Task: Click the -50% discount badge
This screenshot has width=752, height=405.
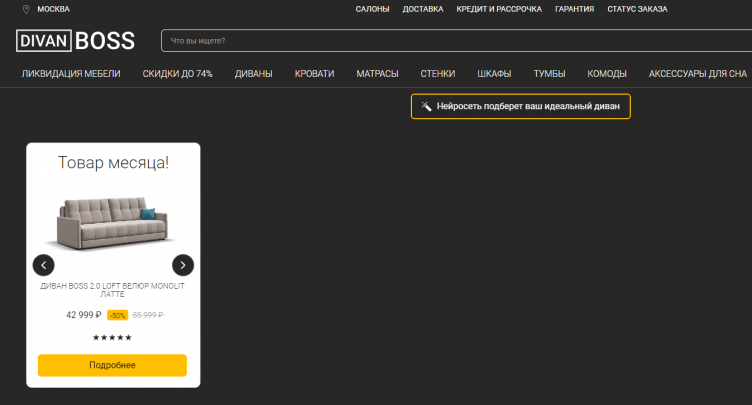Action: tap(117, 315)
